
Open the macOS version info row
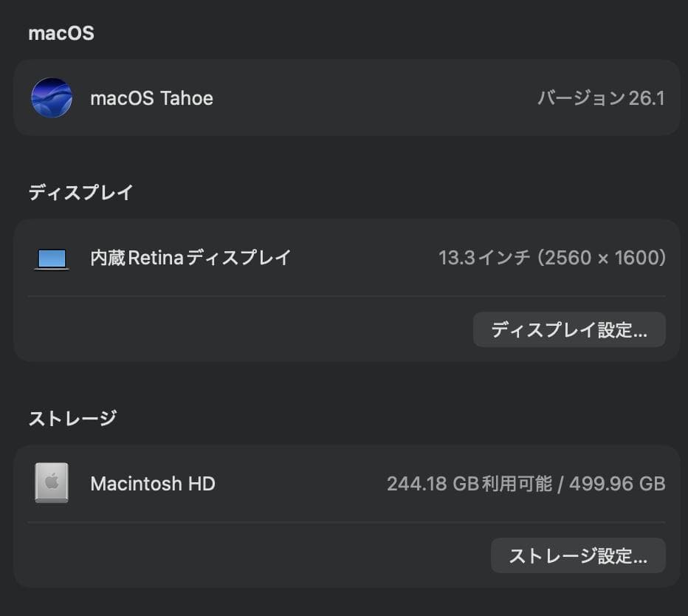(x=344, y=97)
